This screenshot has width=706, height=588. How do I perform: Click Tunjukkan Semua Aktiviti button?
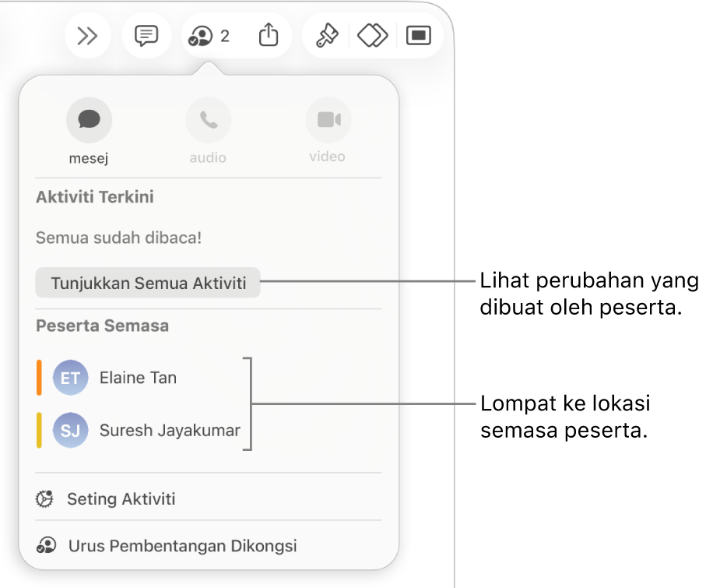[x=148, y=283]
